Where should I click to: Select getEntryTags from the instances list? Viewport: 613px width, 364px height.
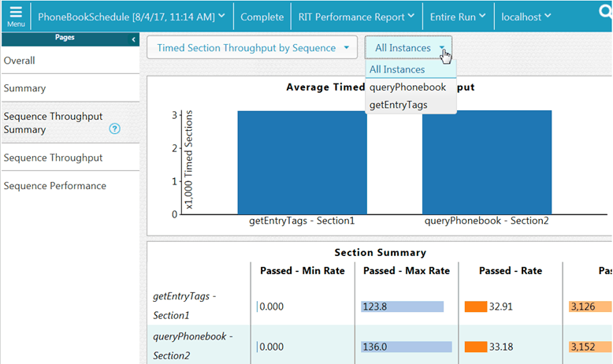pyautogui.click(x=399, y=105)
